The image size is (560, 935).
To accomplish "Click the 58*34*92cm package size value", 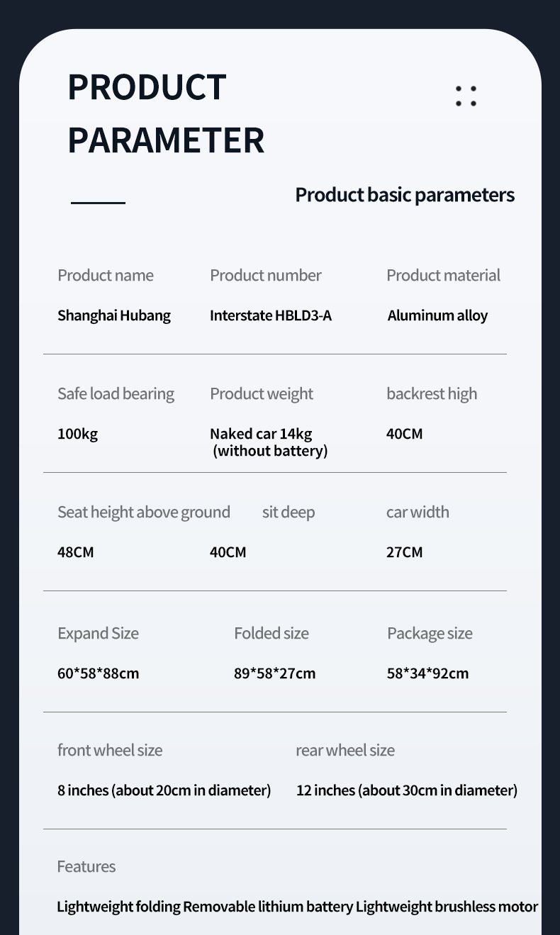I will [427, 673].
